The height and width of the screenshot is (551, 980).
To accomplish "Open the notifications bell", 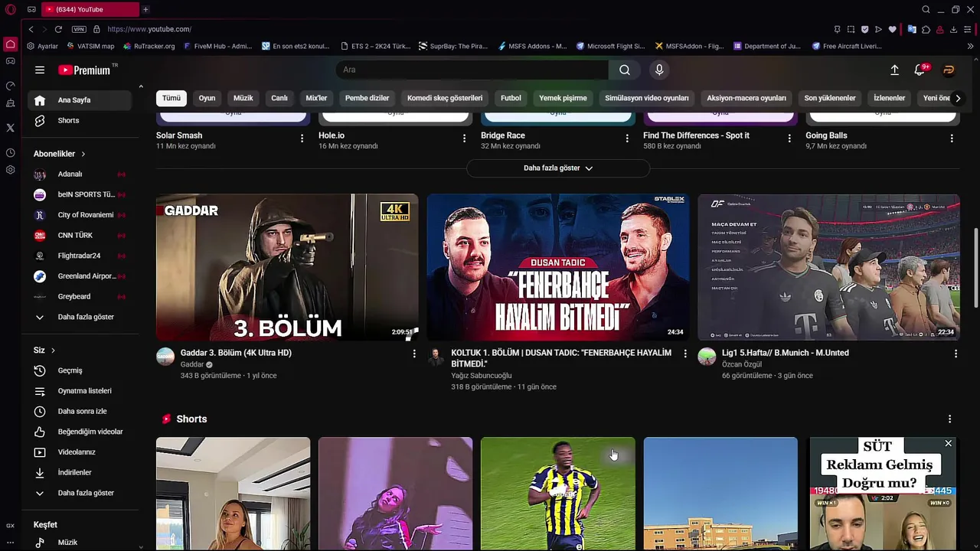I will (920, 70).
